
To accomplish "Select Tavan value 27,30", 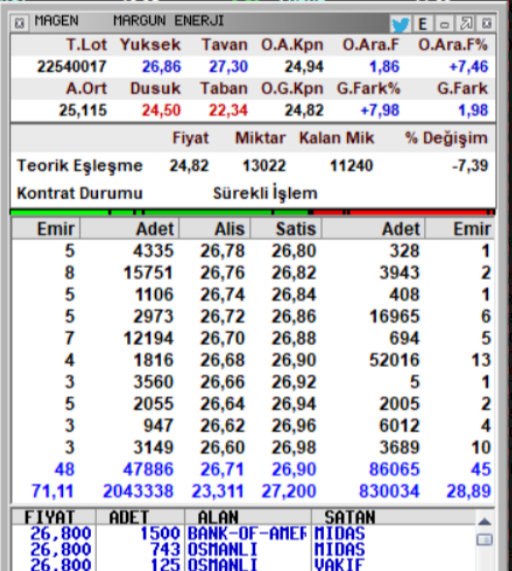I will click(228, 67).
